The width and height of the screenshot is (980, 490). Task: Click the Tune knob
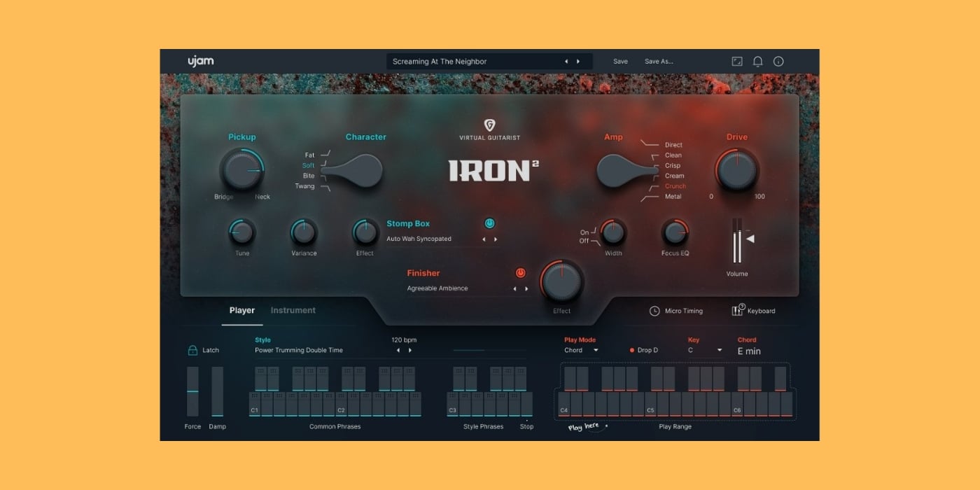pos(242,232)
